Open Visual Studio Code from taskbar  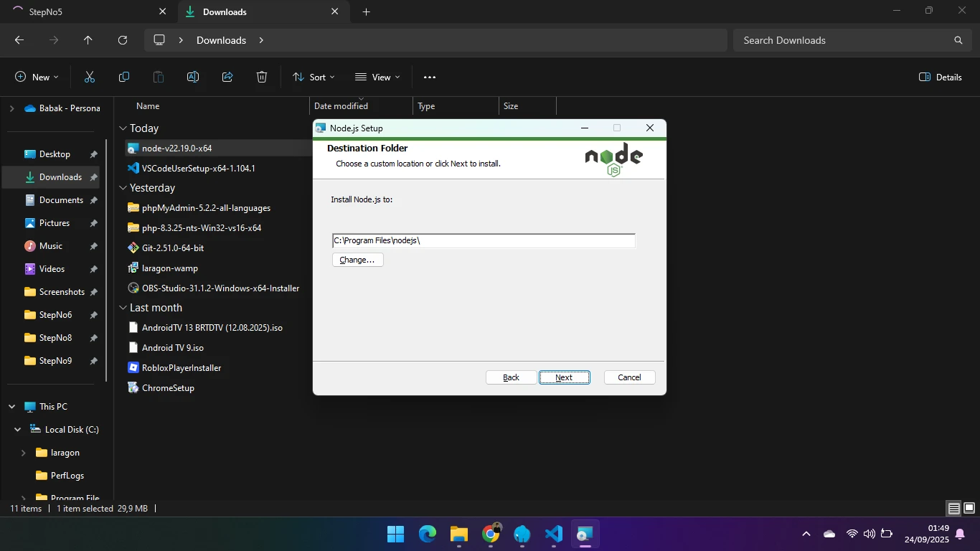(553, 534)
